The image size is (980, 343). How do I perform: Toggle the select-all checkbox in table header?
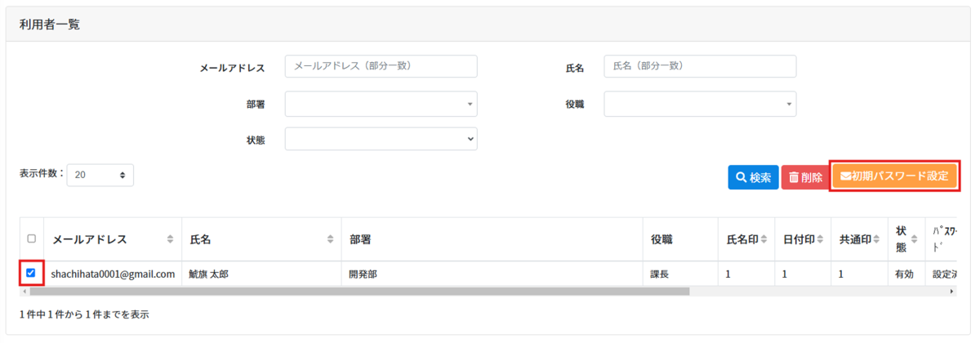32,239
